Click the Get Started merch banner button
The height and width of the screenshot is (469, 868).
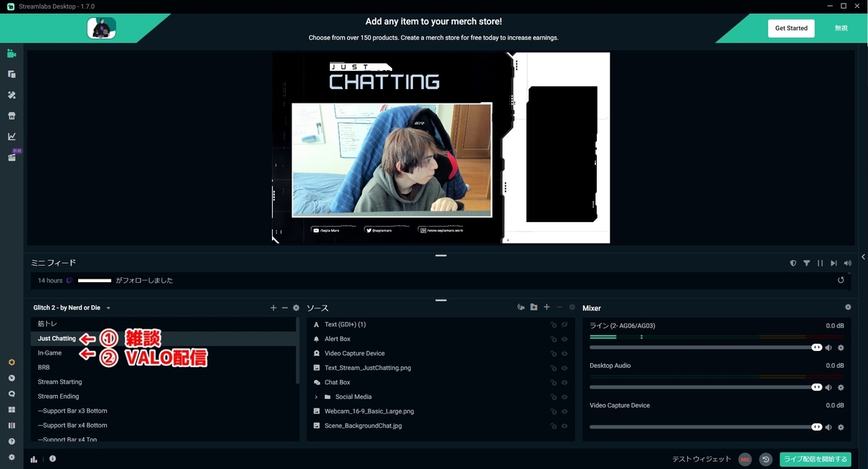coord(791,28)
